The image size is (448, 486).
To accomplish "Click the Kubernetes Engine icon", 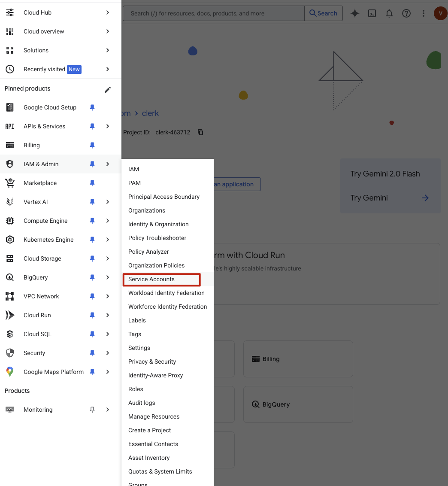I will click(x=10, y=240).
